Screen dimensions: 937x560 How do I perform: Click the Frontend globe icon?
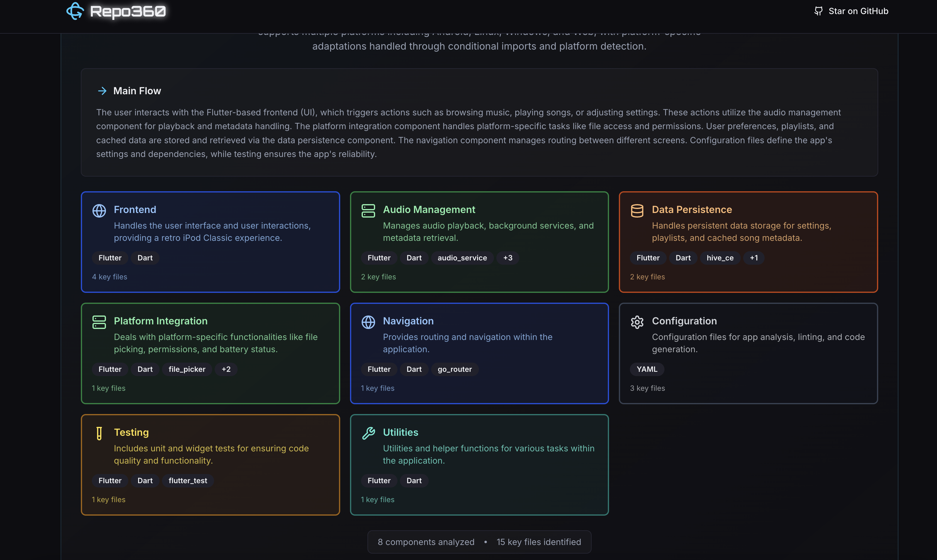click(x=99, y=211)
